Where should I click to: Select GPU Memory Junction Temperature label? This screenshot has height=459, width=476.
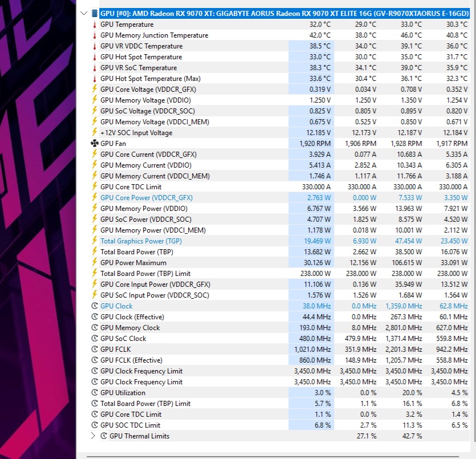tap(154, 35)
